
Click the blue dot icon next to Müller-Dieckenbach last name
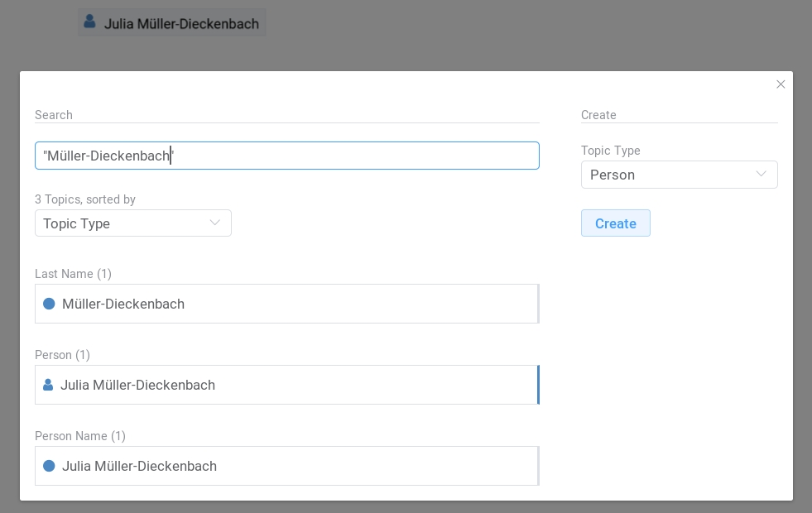(x=49, y=303)
